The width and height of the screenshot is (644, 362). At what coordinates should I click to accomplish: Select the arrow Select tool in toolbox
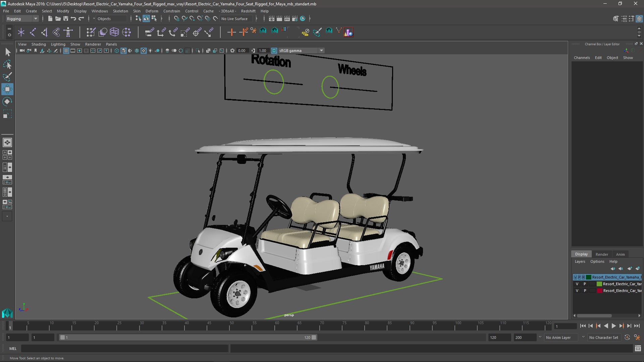click(x=7, y=52)
